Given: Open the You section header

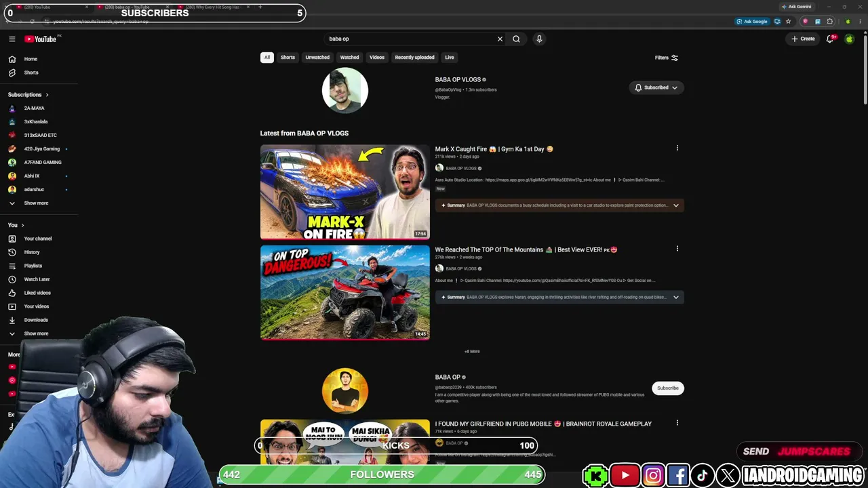Looking at the screenshot, I should [16, 225].
